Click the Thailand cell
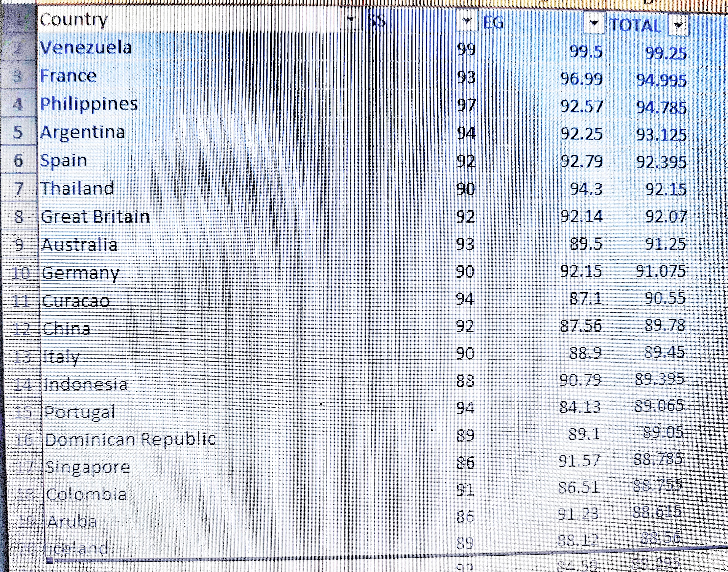Viewport: 728px width, 572px height. 78,189
